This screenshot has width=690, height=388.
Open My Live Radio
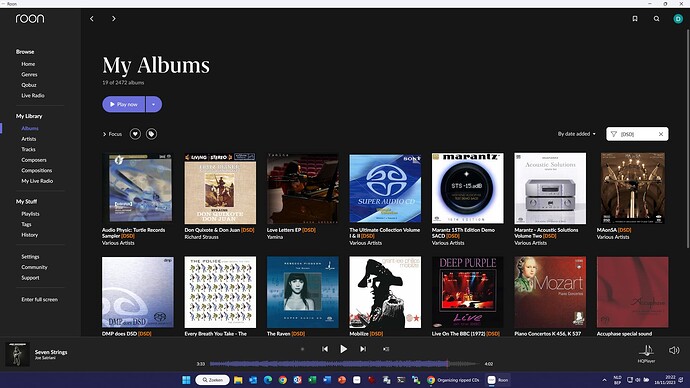click(x=37, y=181)
